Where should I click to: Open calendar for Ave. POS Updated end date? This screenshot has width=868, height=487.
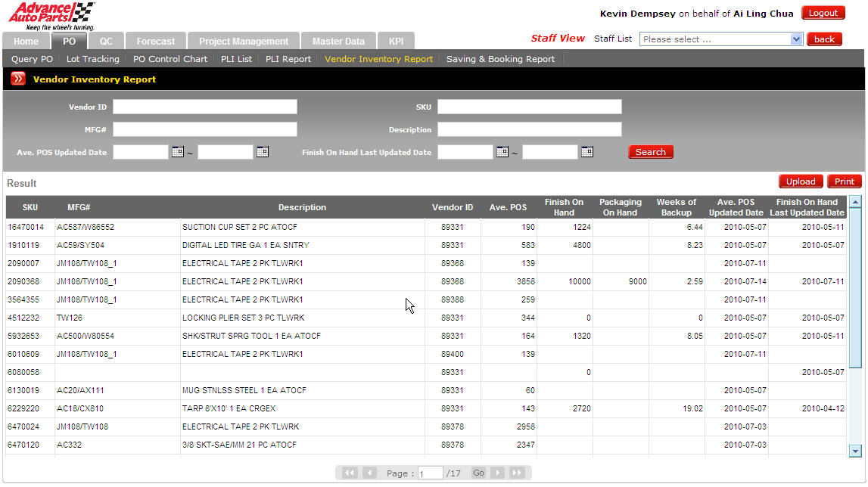click(262, 152)
